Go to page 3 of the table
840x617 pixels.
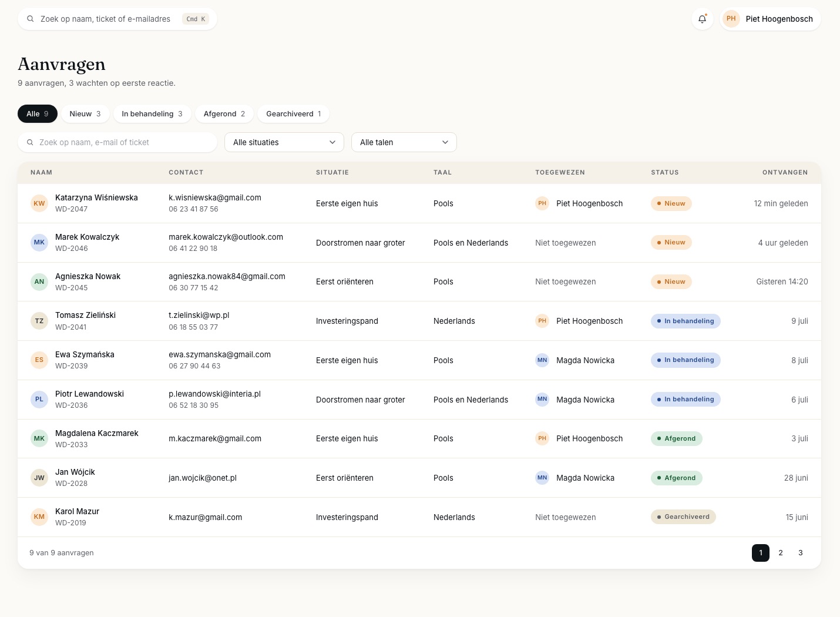coord(801,553)
